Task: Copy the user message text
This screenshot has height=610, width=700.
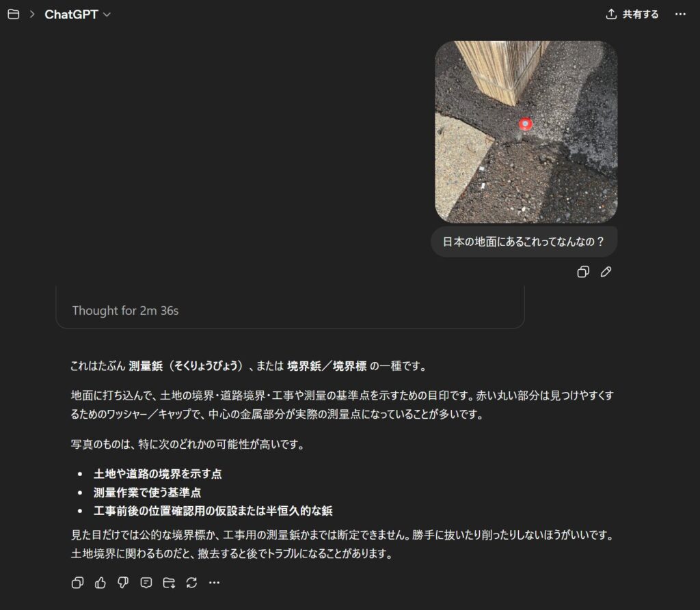Action: (583, 272)
